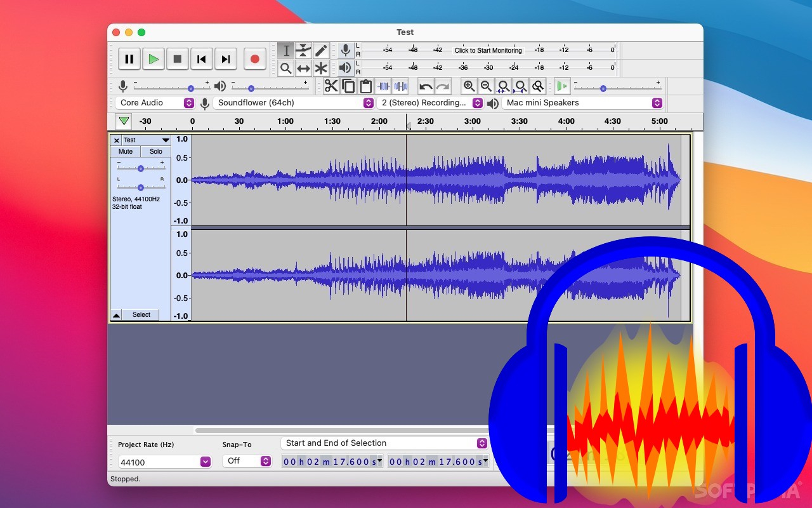Select the Envelope tool
812x508 pixels.
click(303, 50)
